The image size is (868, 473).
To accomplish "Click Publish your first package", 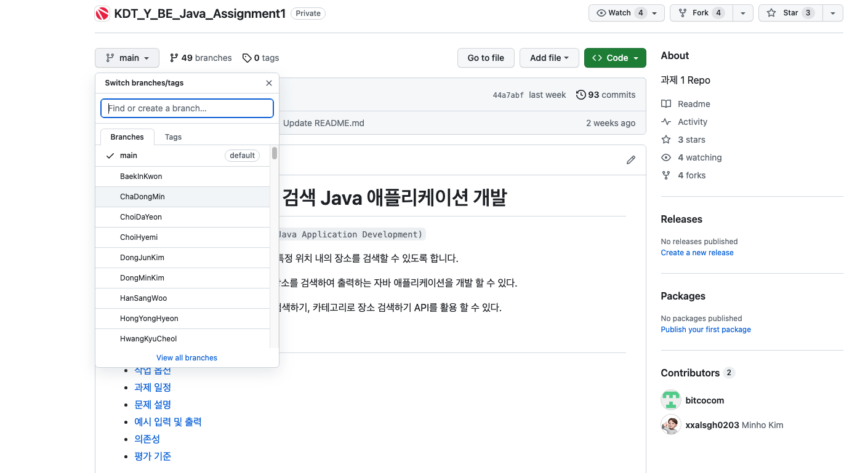I will coord(706,330).
